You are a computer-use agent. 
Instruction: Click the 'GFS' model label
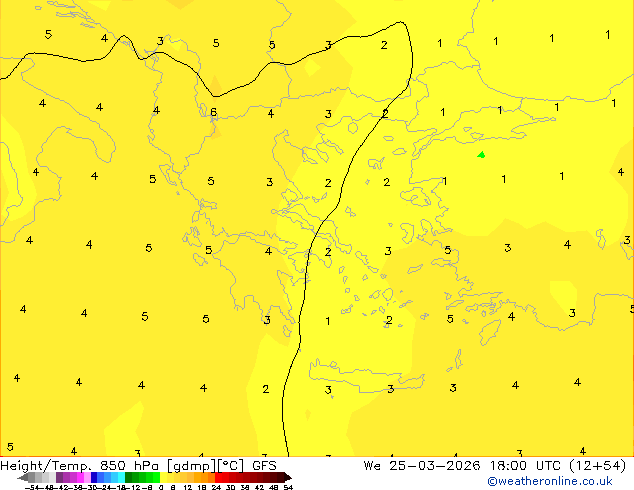[x=264, y=466]
